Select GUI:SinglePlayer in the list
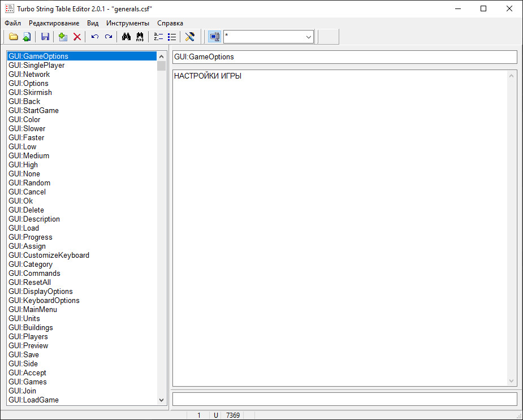Viewport: 523px width, 420px height. pyautogui.click(x=82, y=65)
